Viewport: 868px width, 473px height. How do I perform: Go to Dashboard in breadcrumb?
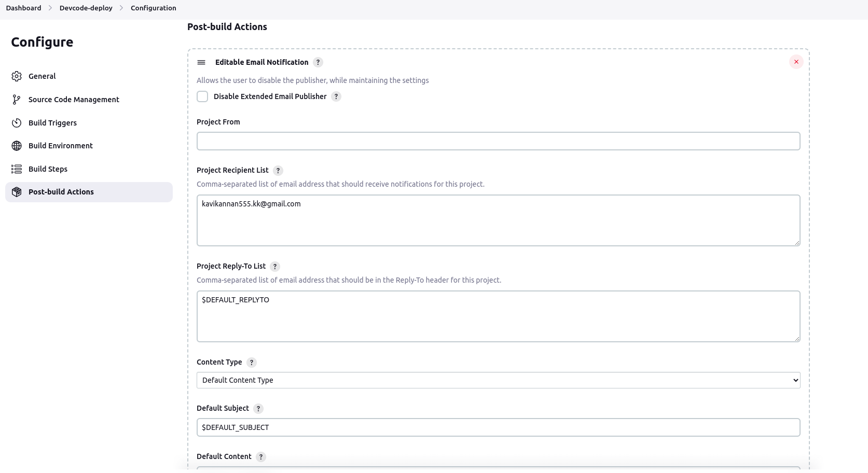[x=23, y=8]
